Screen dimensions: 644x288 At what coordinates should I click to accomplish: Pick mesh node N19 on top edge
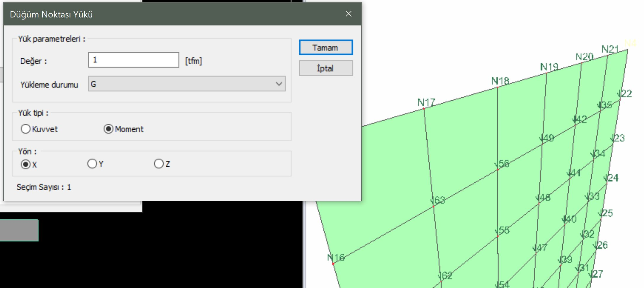click(x=546, y=73)
